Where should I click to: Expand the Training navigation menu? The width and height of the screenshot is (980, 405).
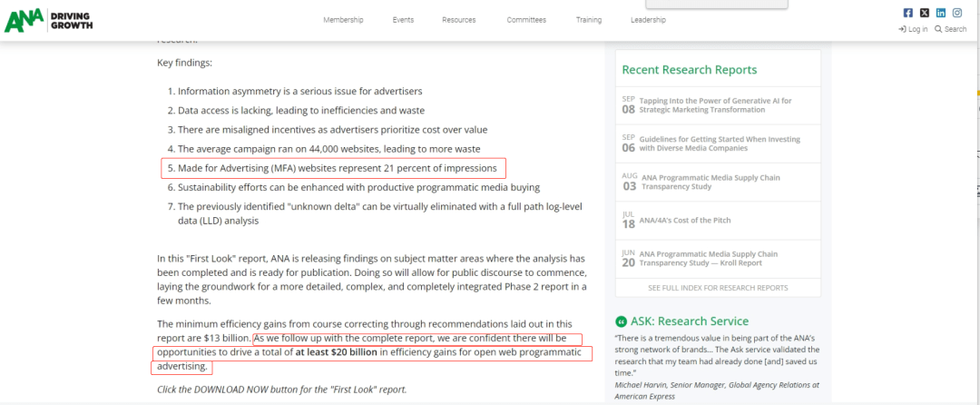tap(589, 20)
